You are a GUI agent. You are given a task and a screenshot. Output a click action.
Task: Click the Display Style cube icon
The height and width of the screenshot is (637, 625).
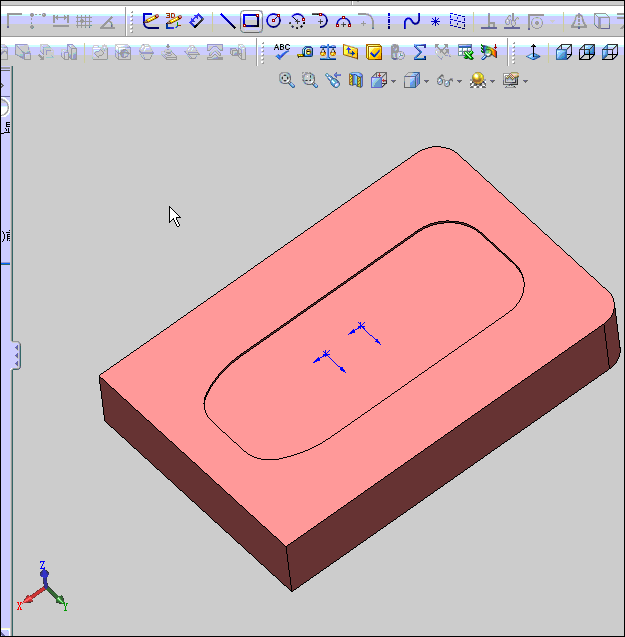tap(412, 80)
